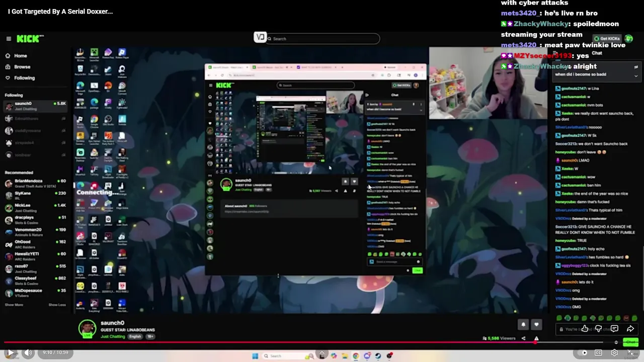Open YouTube settings gear menu
The height and width of the screenshot is (362, 644).
point(614,352)
